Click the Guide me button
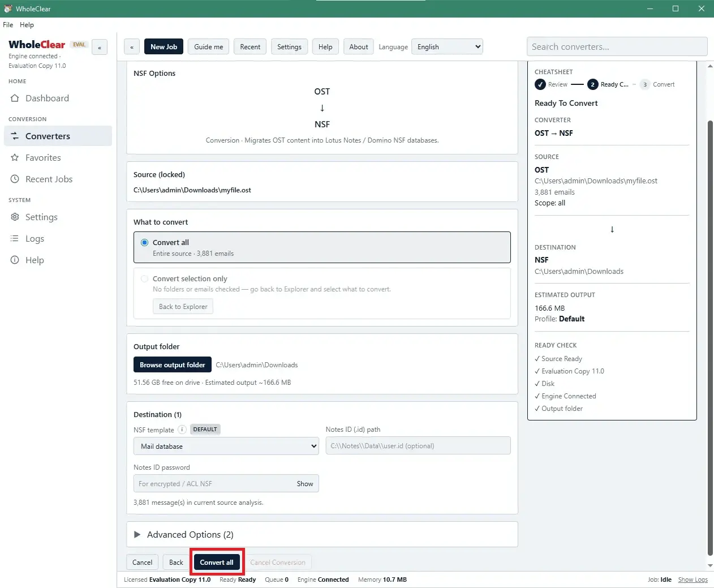This screenshot has width=714, height=588. [x=208, y=47]
